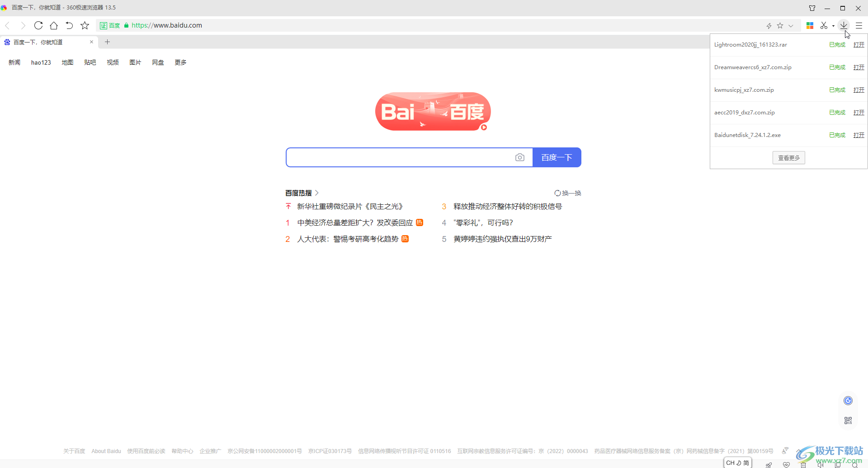The height and width of the screenshot is (468, 868).
Task: Click aecc2019_dxz7.com.zip file name
Action: click(x=745, y=113)
